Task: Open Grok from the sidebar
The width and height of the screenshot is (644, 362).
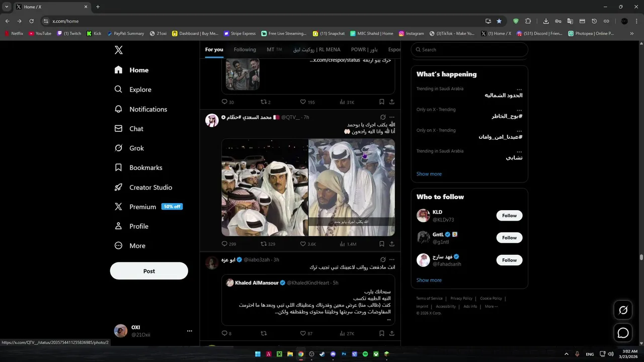Action: 129,148
